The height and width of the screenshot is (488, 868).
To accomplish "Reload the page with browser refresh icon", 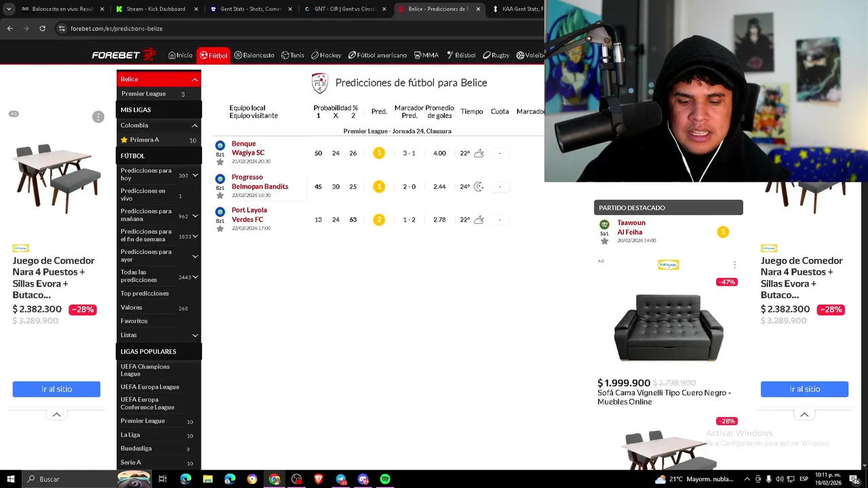I will (42, 28).
